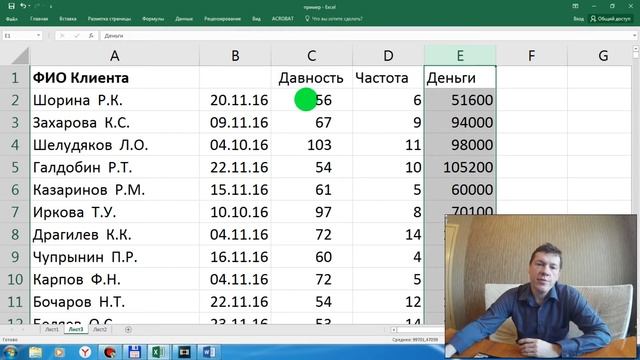
Task: Click the 'Что вы хотите сделать?' search box
Action: pyautogui.click(x=333, y=19)
